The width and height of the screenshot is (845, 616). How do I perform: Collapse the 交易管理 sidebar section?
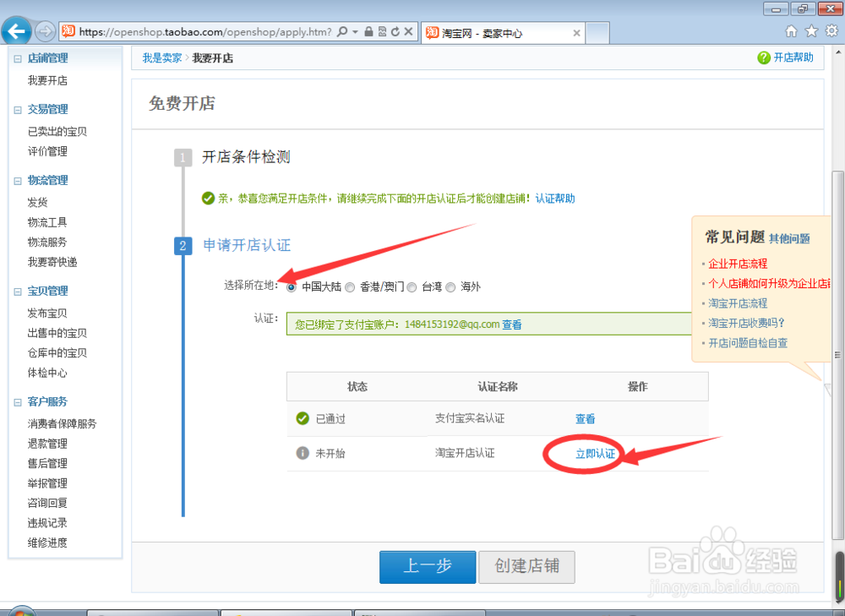[18, 110]
